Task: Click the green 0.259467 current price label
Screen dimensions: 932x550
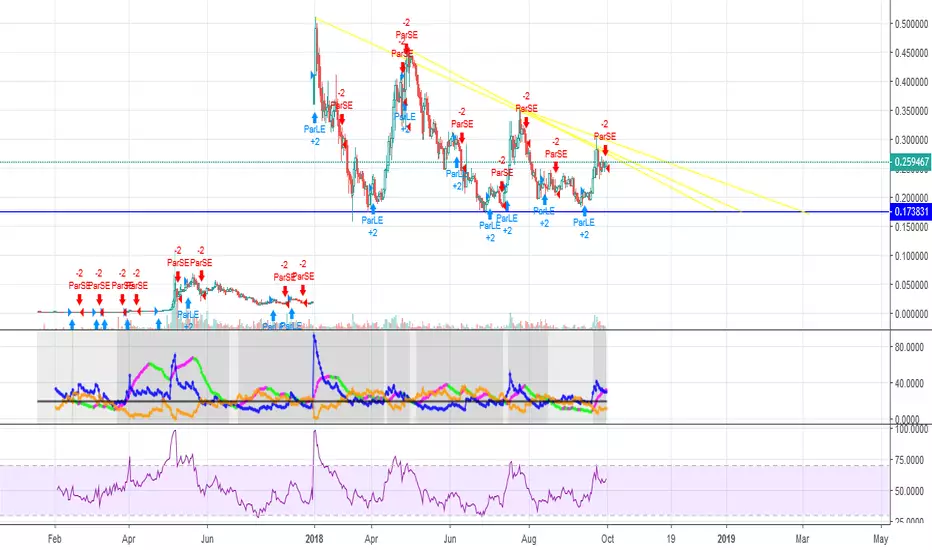Action: [910, 162]
